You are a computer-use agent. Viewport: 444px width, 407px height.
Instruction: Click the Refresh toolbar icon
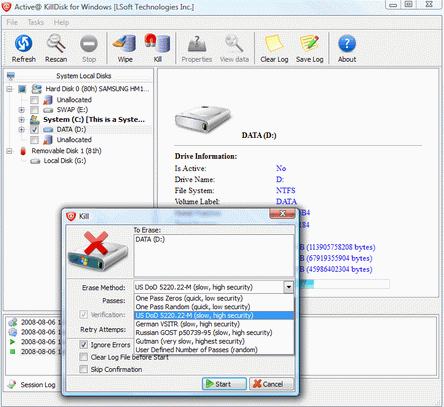tap(24, 43)
